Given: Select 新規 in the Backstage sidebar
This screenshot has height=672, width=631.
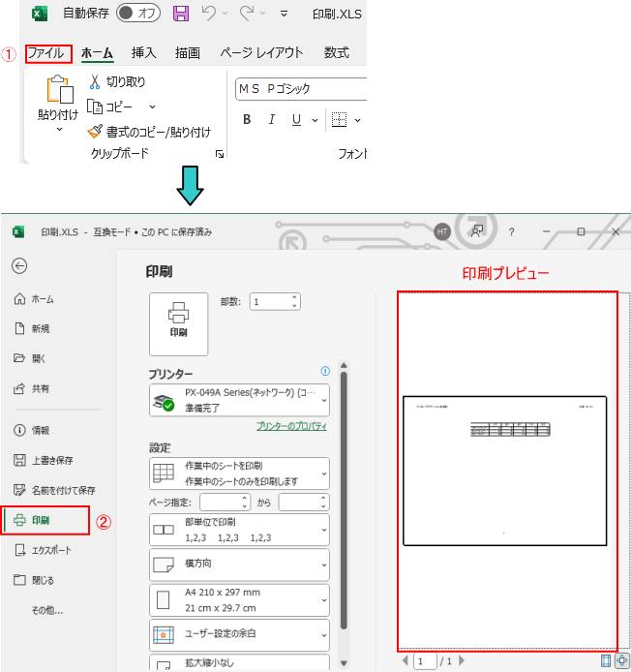Looking at the screenshot, I should [33, 328].
